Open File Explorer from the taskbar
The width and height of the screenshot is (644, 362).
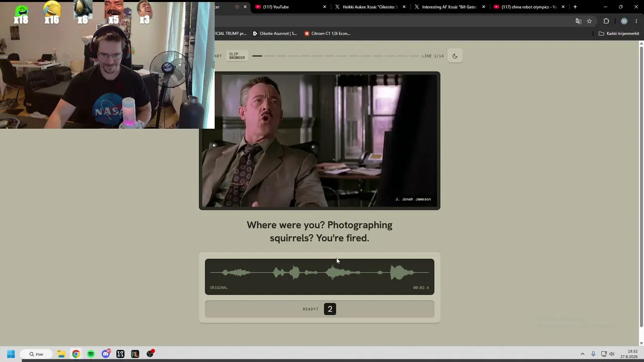pos(61,354)
